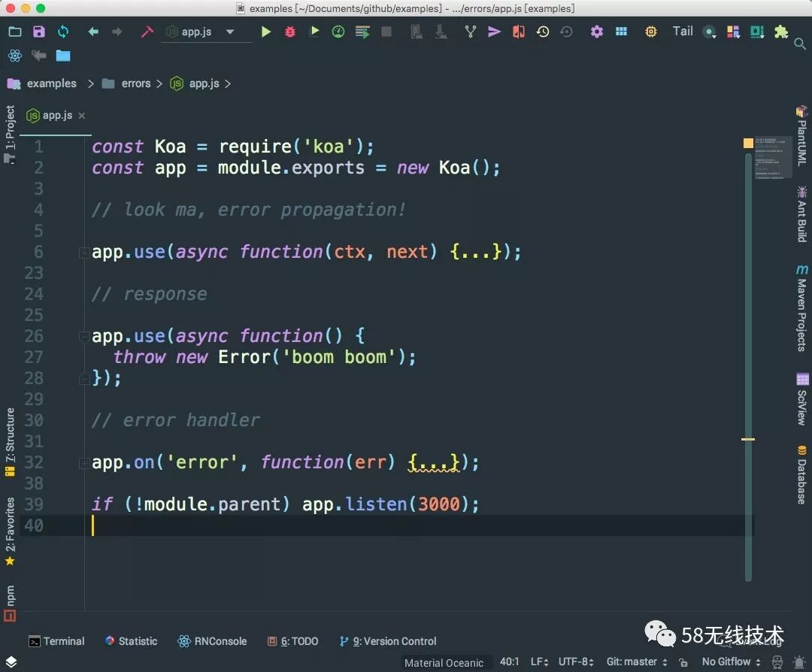Expand folded error handler at line 32
This screenshot has height=672, width=812.
pyautogui.click(x=83, y=463)
